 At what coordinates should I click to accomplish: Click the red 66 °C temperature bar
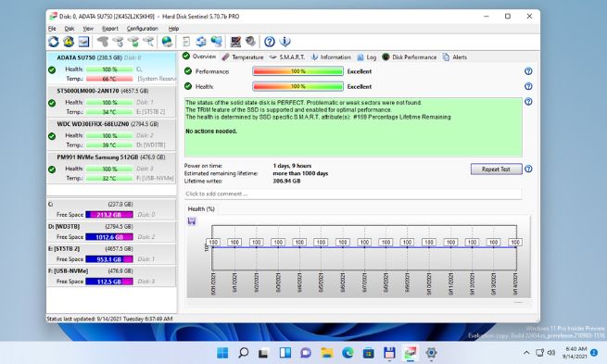pos(109,79)
